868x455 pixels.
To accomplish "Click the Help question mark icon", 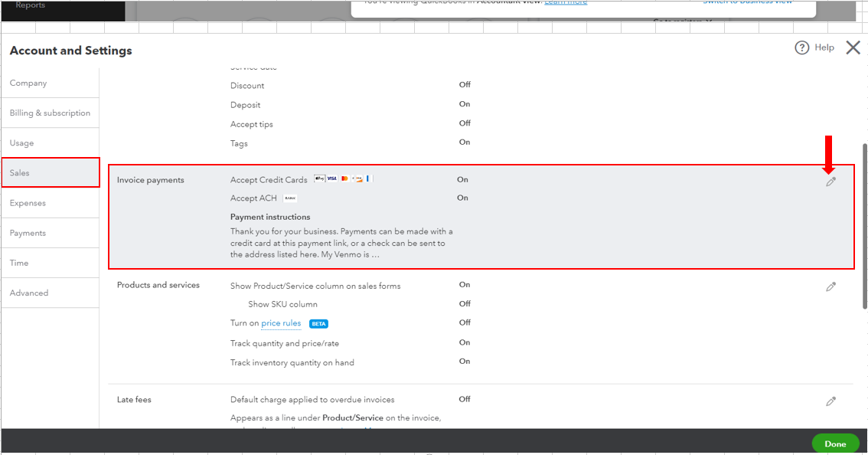I will 801,47.
